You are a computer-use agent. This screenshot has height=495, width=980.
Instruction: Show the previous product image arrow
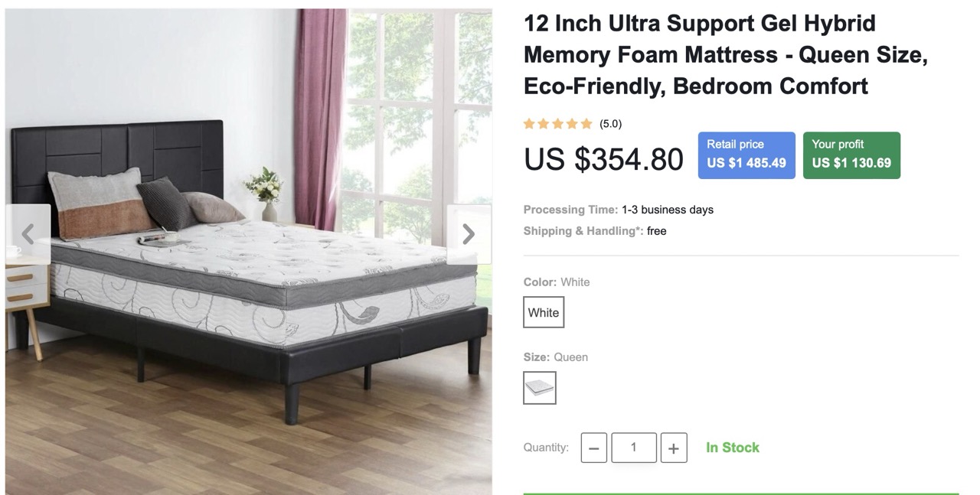click(28, 234)
